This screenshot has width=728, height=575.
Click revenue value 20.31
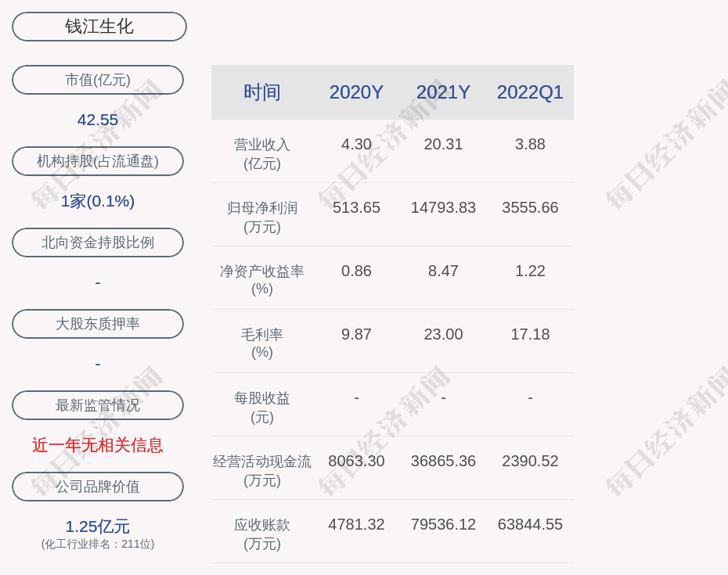click(x=443, y=144)
